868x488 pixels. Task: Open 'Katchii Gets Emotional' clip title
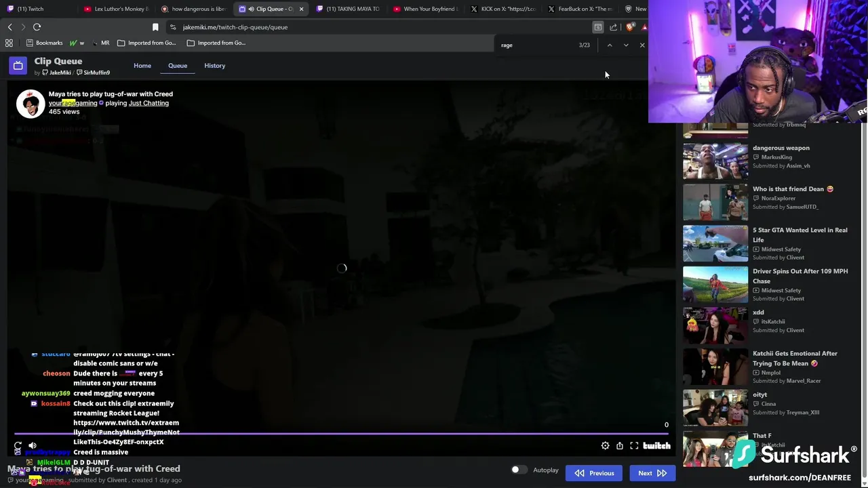coord(795,358)
